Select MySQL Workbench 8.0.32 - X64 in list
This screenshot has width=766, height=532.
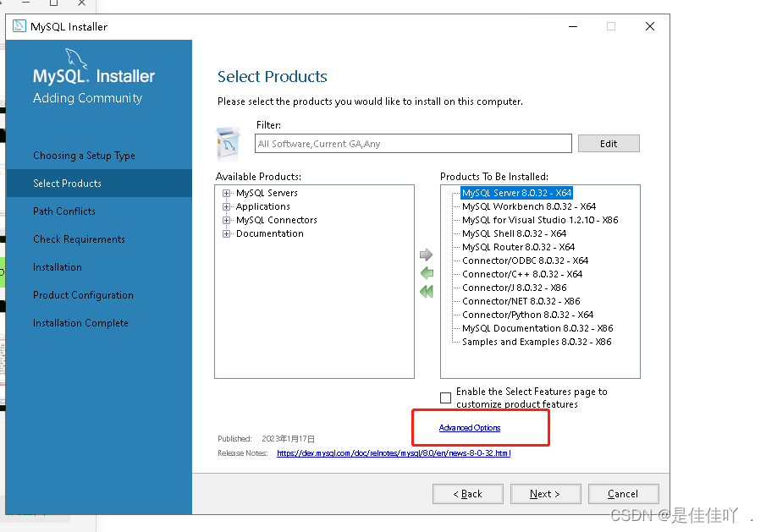528,206
